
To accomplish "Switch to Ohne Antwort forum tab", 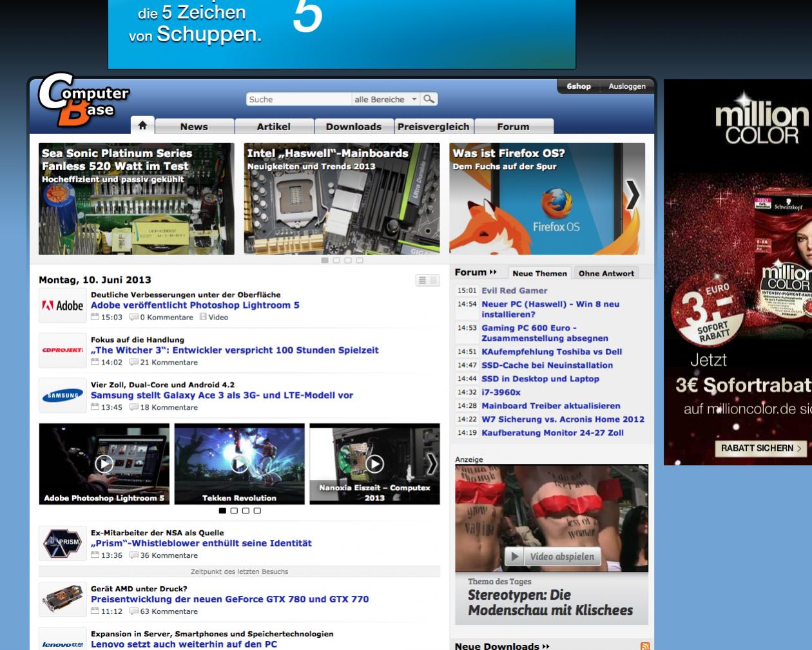I will coord(606,273).
